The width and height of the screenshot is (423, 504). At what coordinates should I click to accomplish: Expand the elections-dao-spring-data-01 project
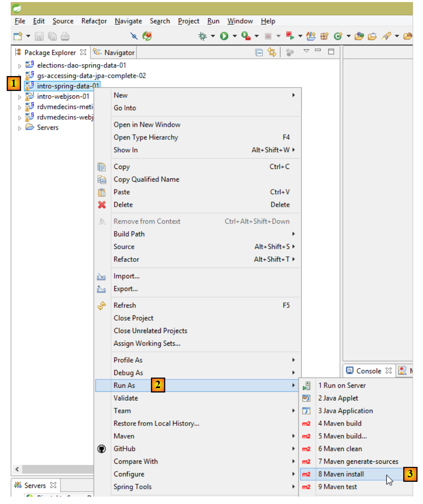pyautogui.click(x=19, y=66)
